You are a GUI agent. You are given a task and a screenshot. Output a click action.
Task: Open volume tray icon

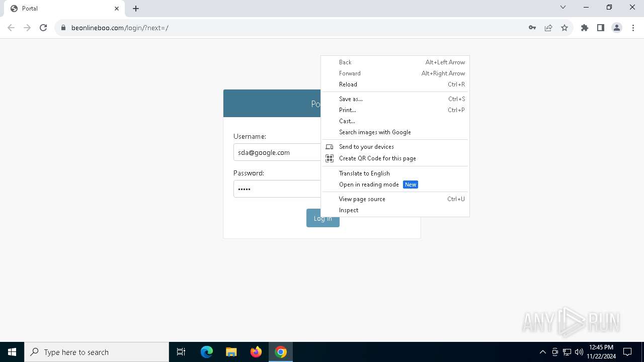coord(579,352)
